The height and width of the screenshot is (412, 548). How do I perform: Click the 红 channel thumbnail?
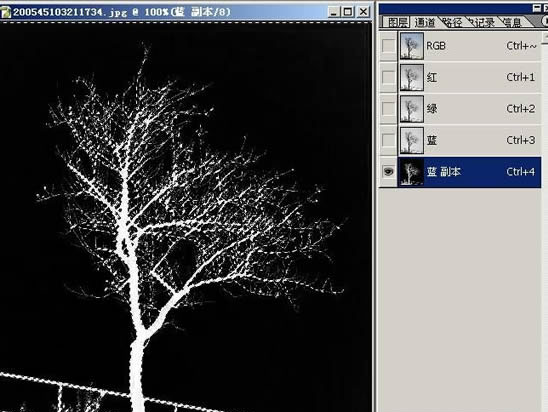click(x=412, y=77)
